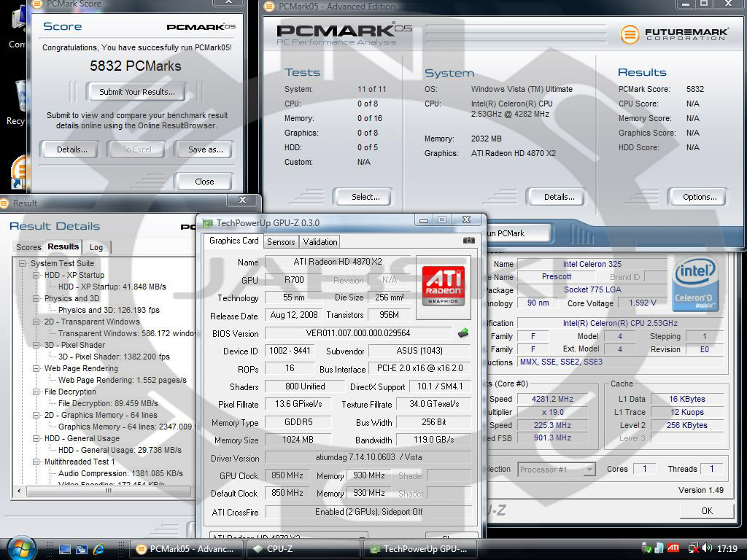747x560 pixels.
Task: Select the Physics and 3D: 126.193 fps row
Action: pos(109,310)
